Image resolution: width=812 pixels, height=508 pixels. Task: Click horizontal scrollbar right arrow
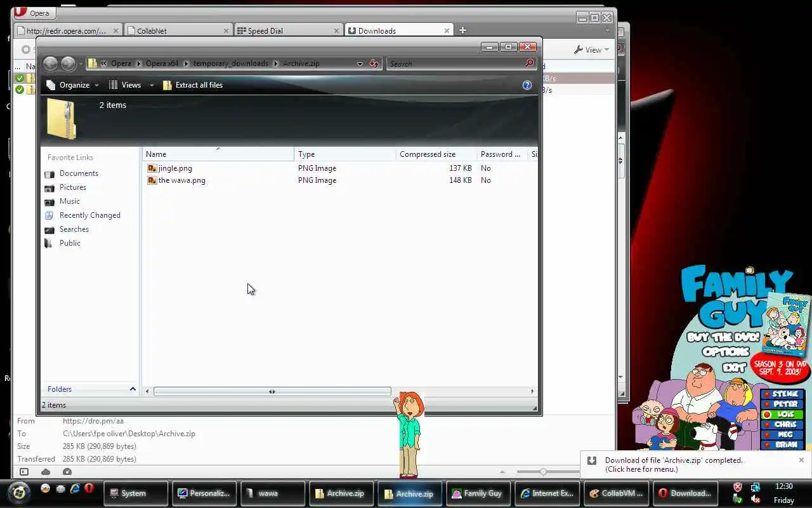coord(532,391)
